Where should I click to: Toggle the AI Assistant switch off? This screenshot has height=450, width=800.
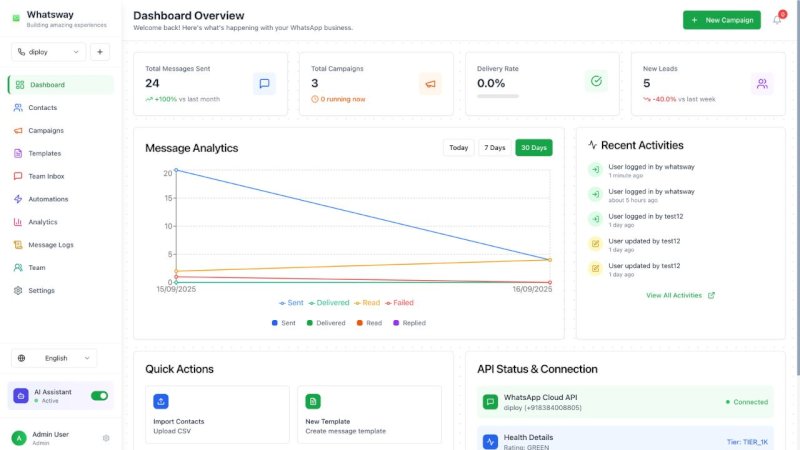[x=99, y=395]
